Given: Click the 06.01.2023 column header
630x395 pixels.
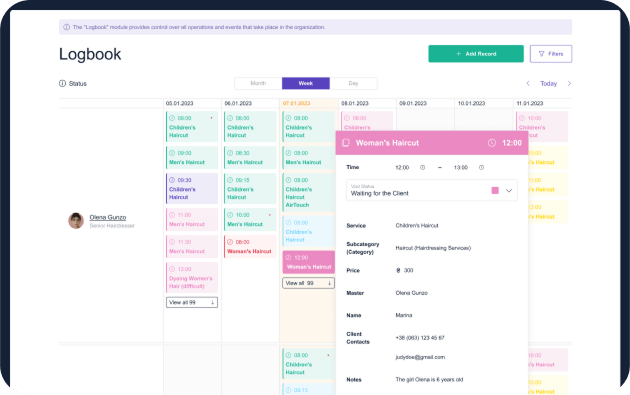Looking at the screenshot, I should pyautogui.click(x=238, y=103).
